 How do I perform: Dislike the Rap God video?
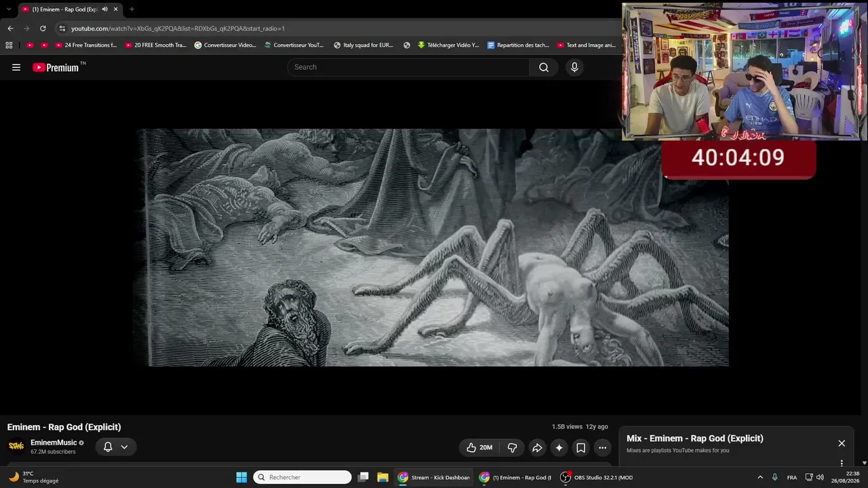pos(512,447)
